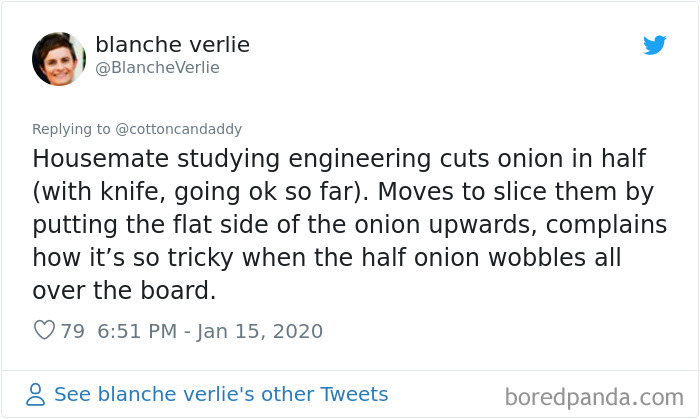Click the word "wobbles" in the tweet
This screenshot has width=700, height=419.
(x=543, y=256)
